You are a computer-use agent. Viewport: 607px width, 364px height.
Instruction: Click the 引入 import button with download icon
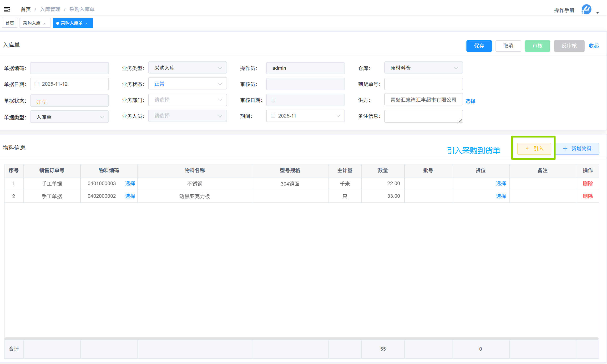click(534, 149)
